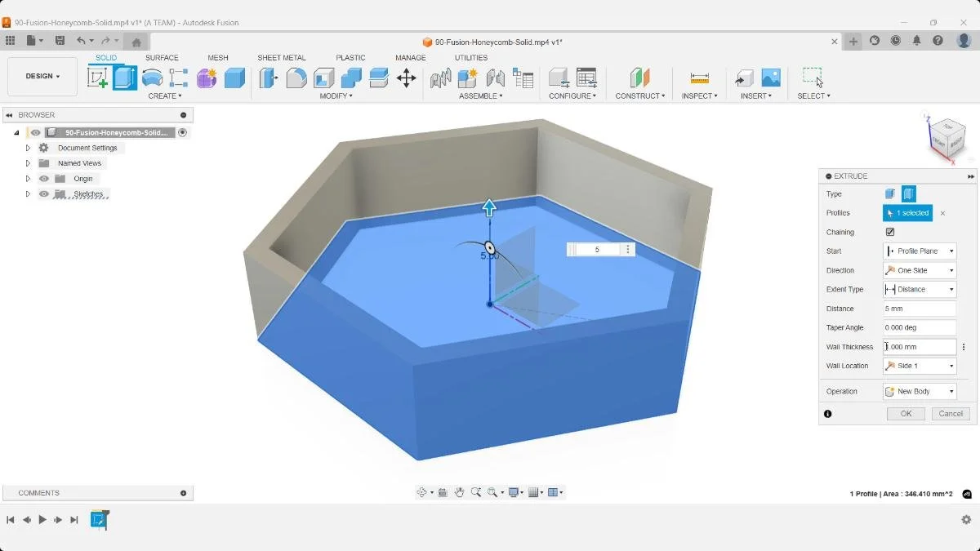Open the Wall Location Side 1 dropdown

tap(920, 366)
